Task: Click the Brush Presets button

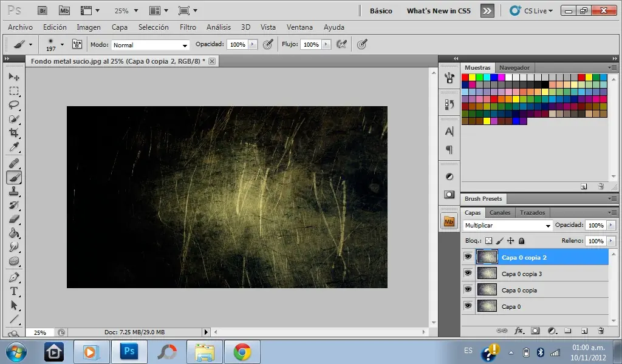Action: pos(483,198)
